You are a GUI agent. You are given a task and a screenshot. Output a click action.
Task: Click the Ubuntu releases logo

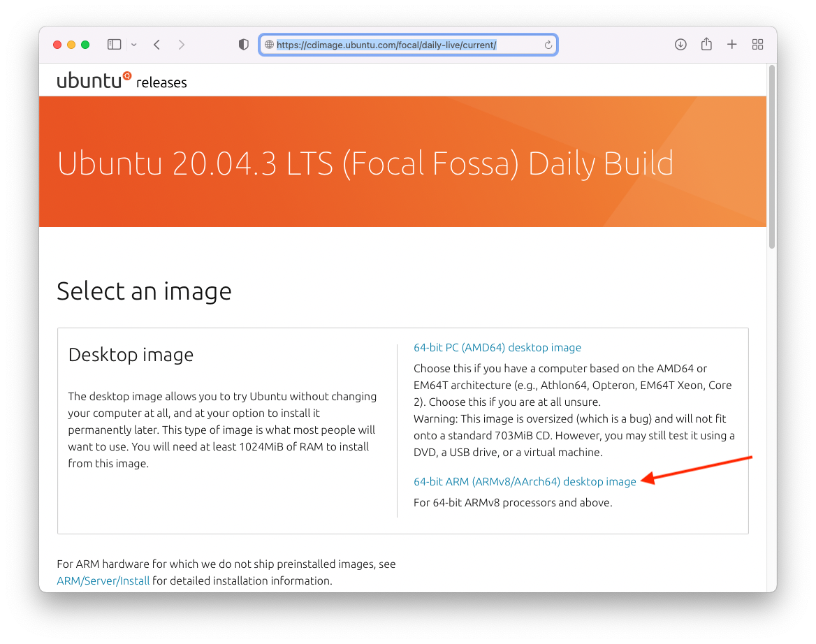coord(122,81)
